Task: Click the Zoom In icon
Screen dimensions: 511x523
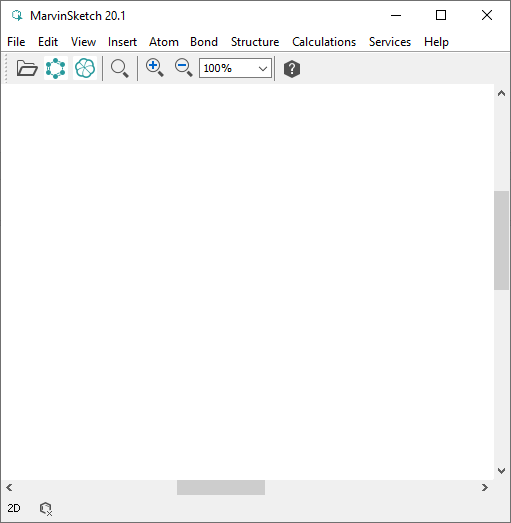Action: click(155, 68)
